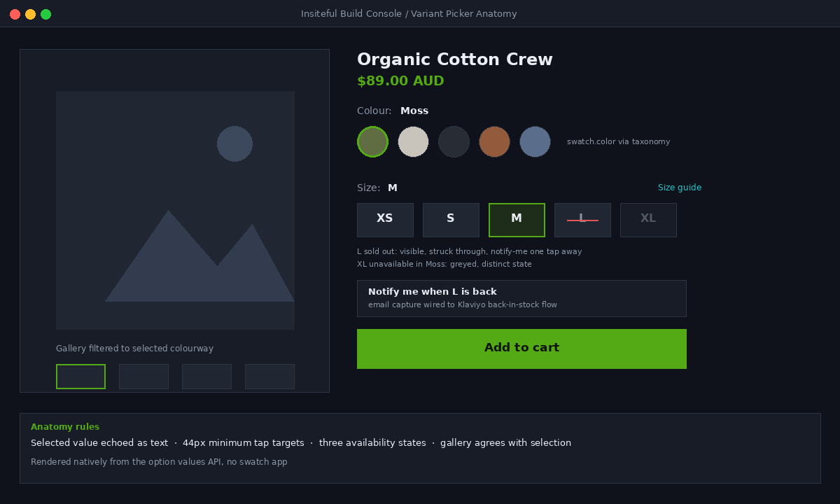This screenshot has height=504, width=840.
Task: Click the Anatomy rules heading
Action: pyautogui.click(x=65, y=427)
